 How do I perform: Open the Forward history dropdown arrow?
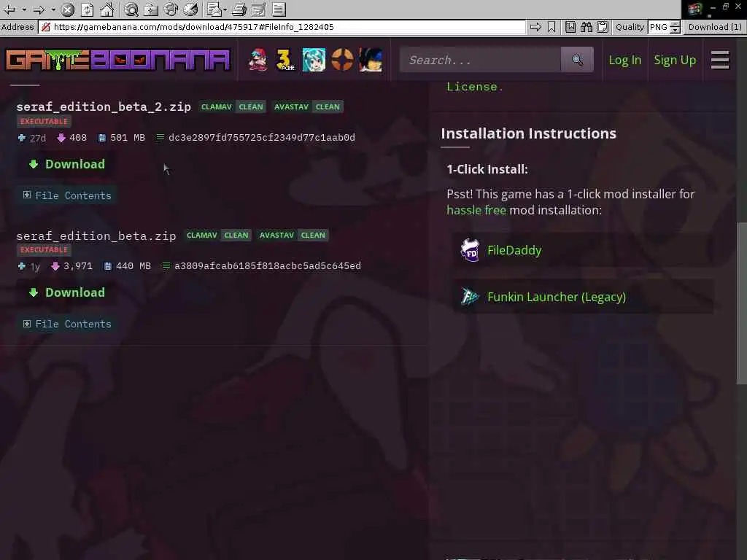pos(53,9)
